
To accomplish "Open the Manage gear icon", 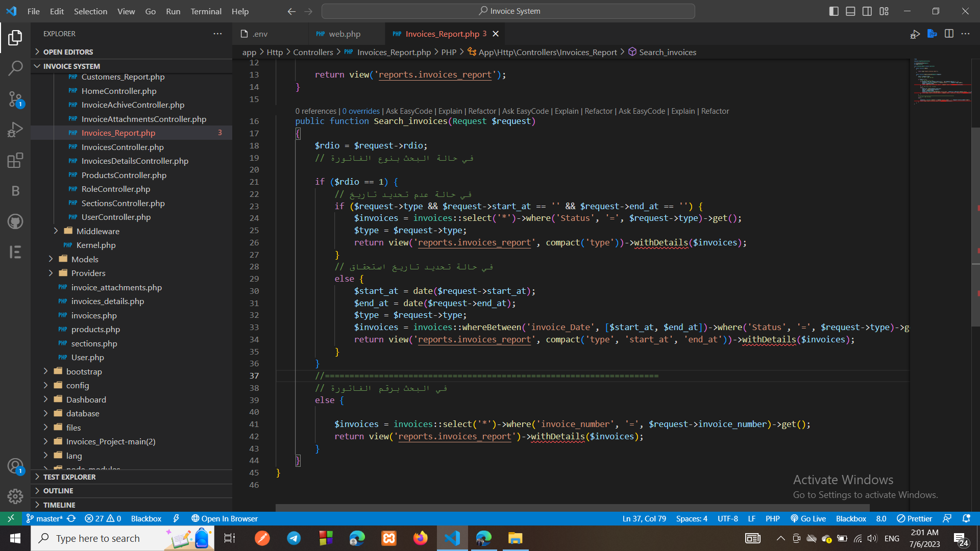I will (15, 496).
